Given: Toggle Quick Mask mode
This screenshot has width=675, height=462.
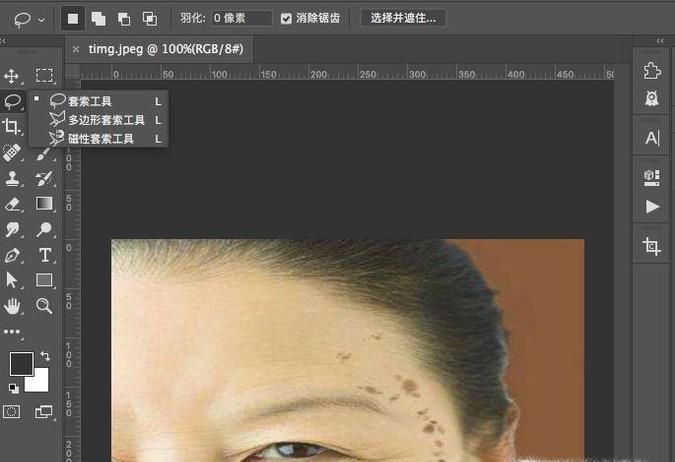Looking at the screenshot, I should click(12, 412).
